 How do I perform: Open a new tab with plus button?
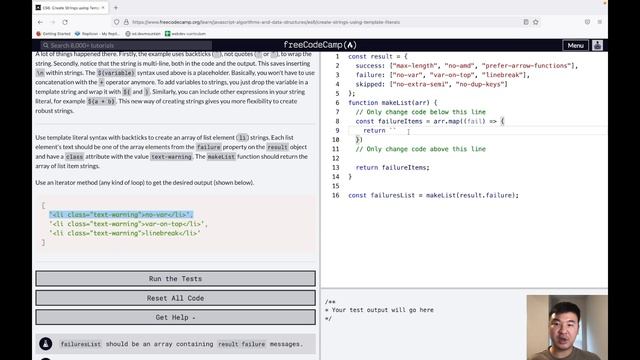116,8
